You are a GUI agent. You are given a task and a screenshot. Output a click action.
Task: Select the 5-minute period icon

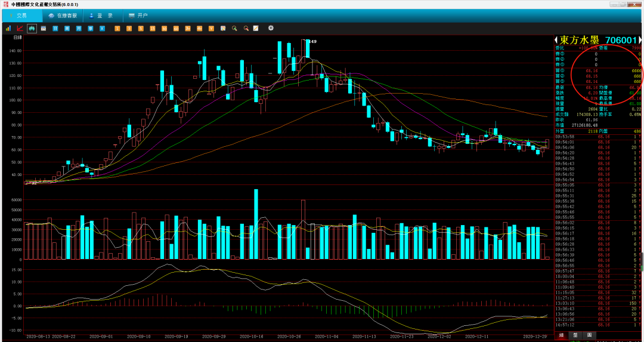pyautogui.click(x=141, y=29)
